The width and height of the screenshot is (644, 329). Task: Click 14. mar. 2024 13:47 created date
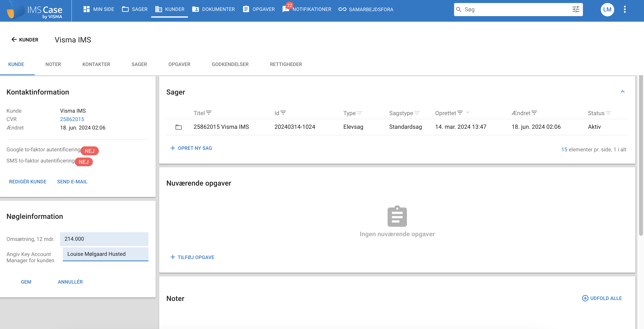[x=461, y=127]
